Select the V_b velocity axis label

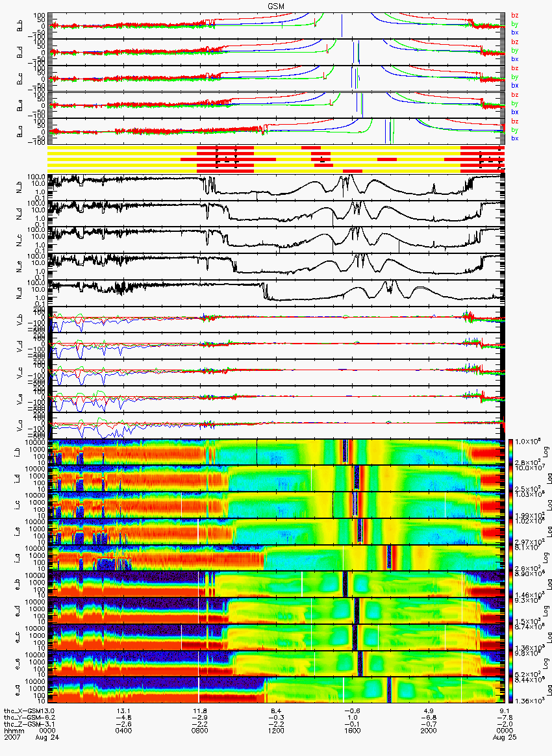coord(19,319)
